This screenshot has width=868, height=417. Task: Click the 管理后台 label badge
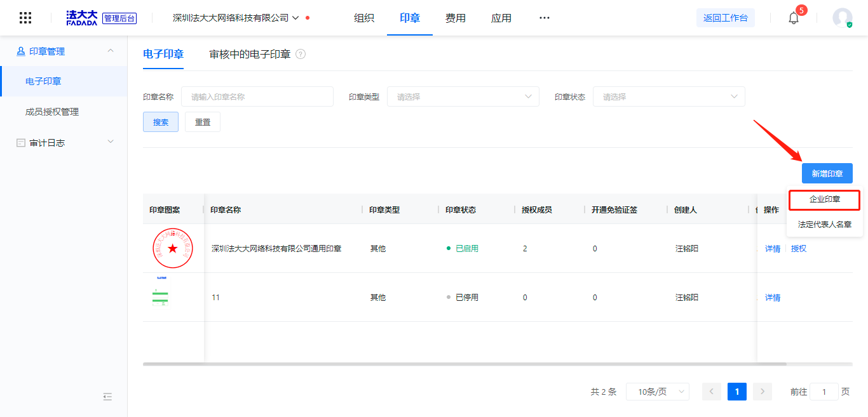[119, 18]
